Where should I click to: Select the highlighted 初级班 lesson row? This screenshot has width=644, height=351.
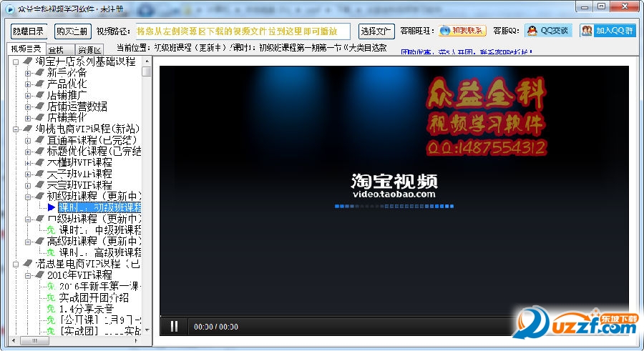pos(99,207)
